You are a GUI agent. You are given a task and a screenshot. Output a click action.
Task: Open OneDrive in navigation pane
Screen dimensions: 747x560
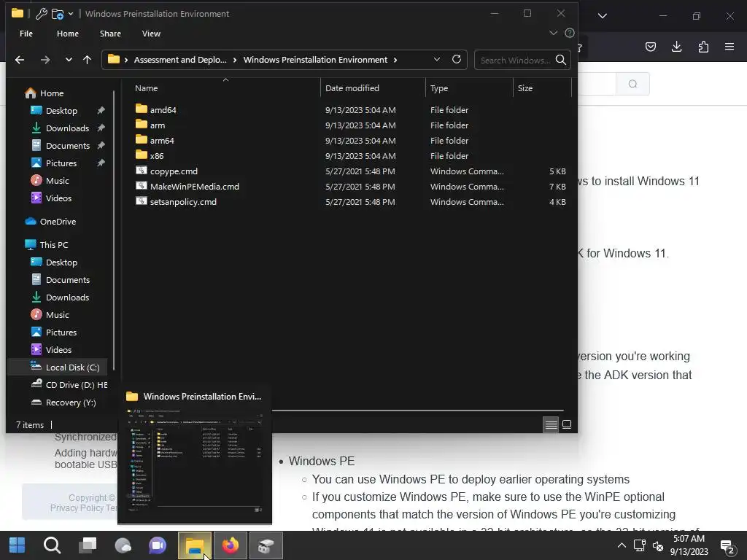[58, 222]
